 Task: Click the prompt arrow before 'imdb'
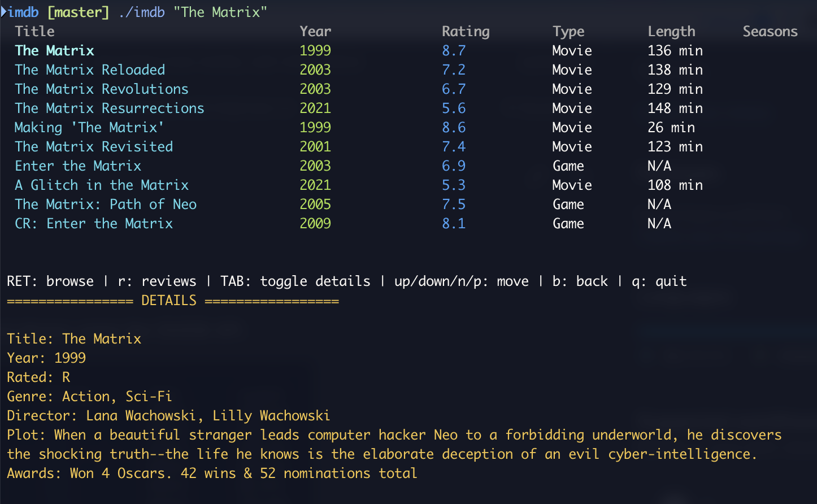point(3,12)
